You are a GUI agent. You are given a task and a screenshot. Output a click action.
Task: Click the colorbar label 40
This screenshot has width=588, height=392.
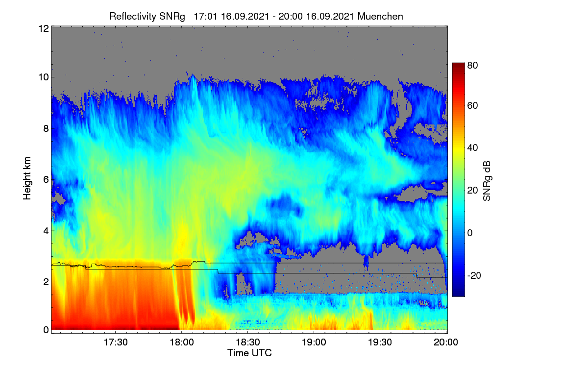[473, 148]
